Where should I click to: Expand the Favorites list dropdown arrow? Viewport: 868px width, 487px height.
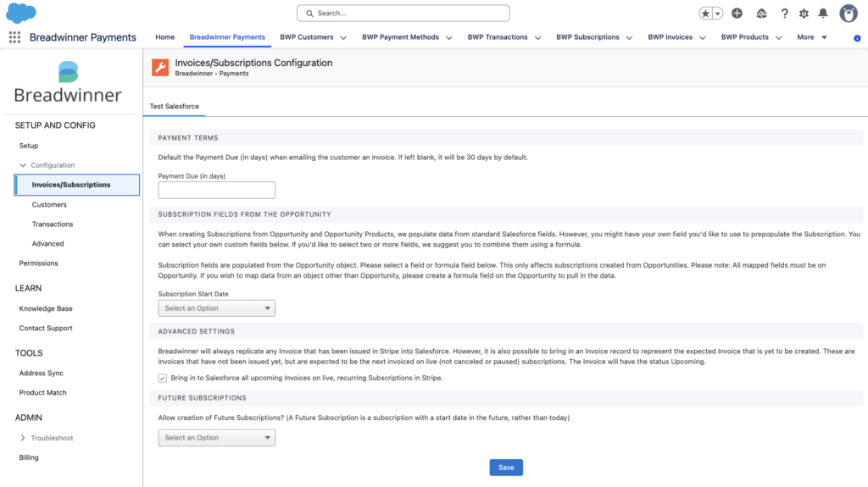click(x=717, y=14)
